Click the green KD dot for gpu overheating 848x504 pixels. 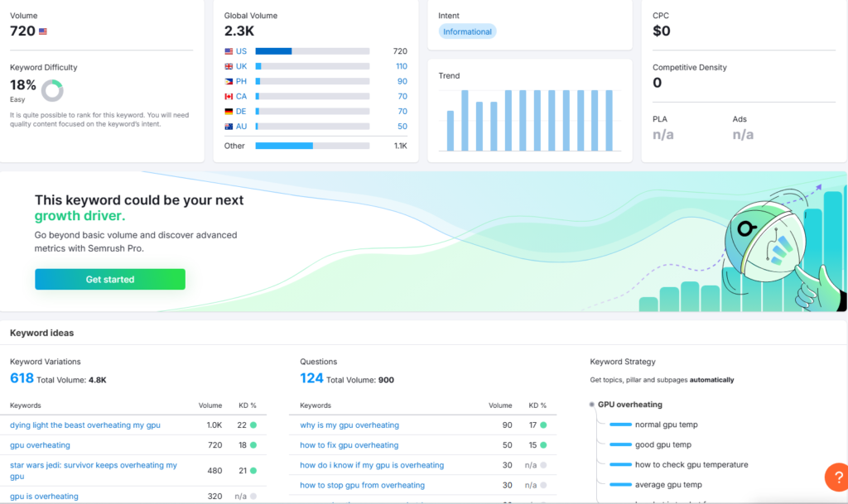tap(253, 445)
